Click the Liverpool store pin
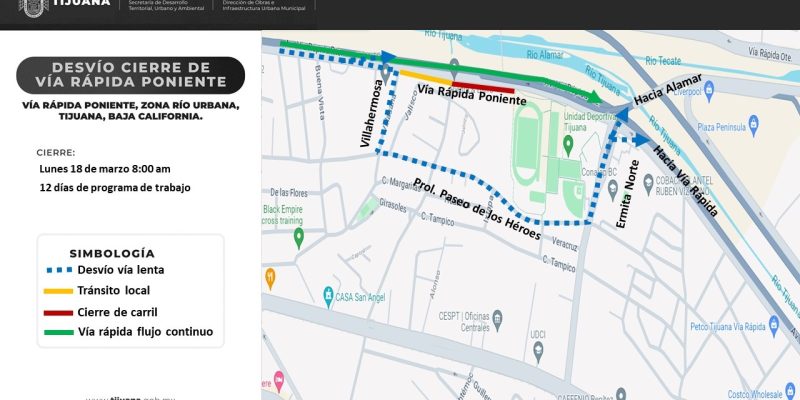 click(709, 91)
